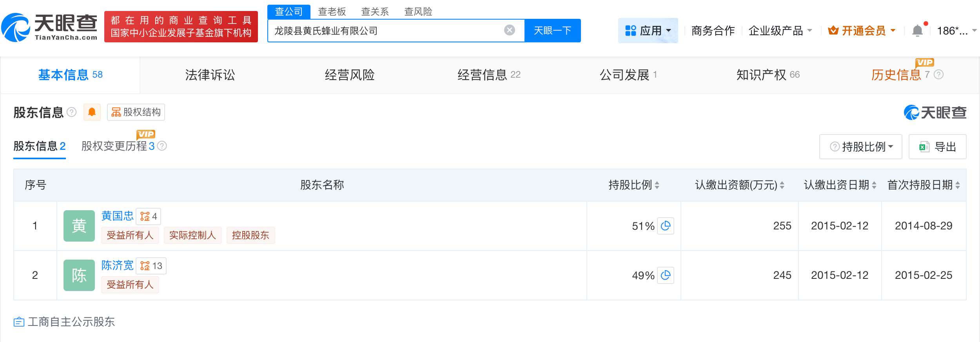The width and height of the screenshot is (980, 342).
Task: Open 股权结构 via its structure icon
Action: 116,112
